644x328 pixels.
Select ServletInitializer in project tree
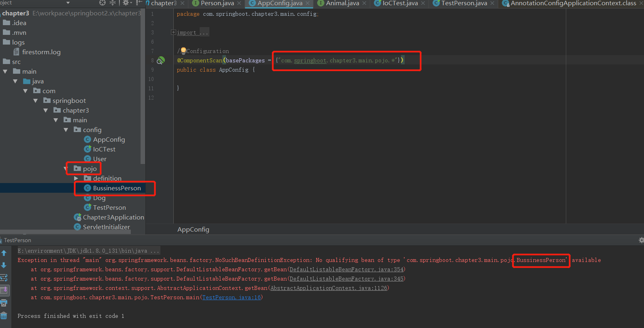coord(102,227)
